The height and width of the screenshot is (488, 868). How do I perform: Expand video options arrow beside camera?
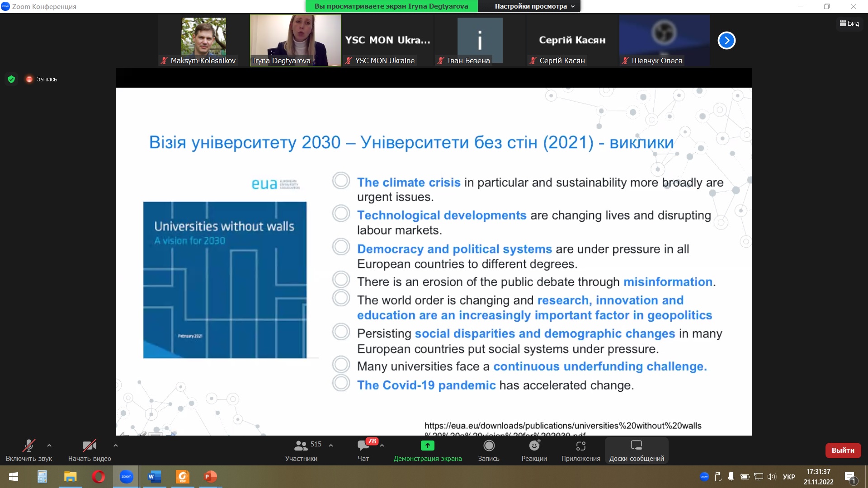coord(116,446)
